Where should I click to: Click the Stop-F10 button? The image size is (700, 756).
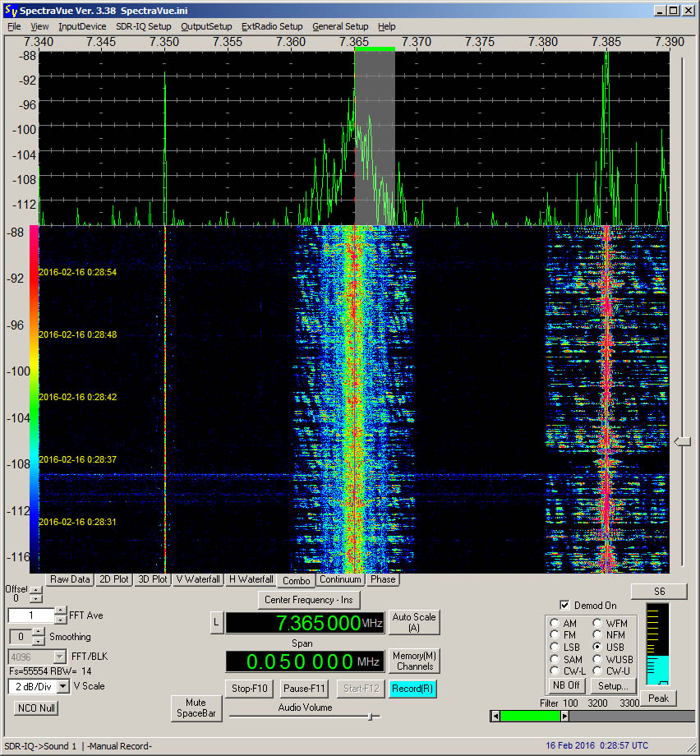pos(249,689)
